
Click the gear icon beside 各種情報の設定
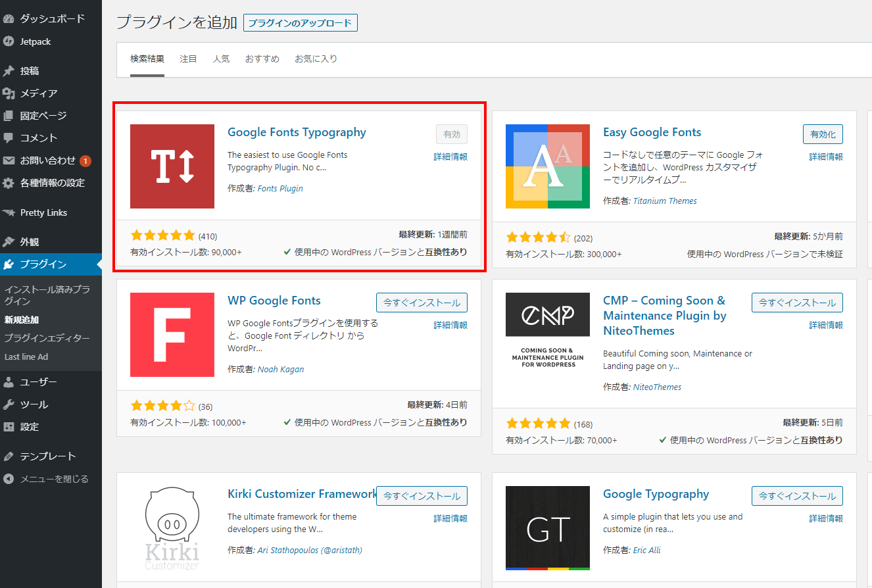coord(9,183)
